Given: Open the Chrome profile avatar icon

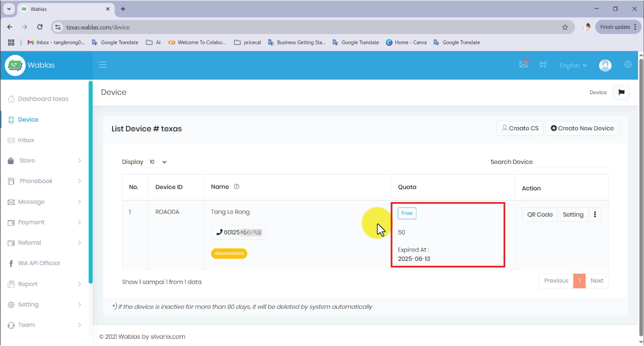Looking at the screenshot, I should 586,27.
